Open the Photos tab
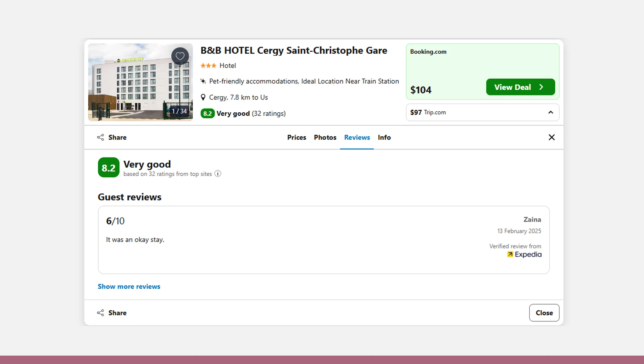The image size is (644, 364). coord(325,137)
